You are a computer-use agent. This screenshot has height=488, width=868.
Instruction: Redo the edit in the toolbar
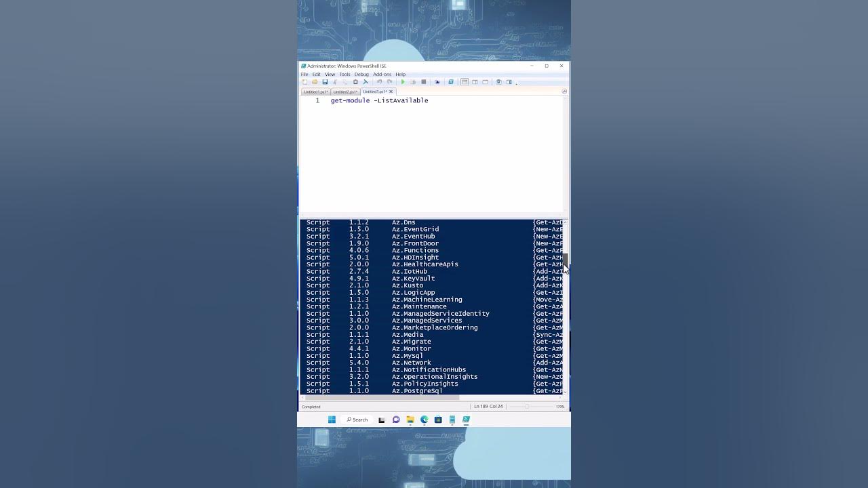tap(389, 82)
